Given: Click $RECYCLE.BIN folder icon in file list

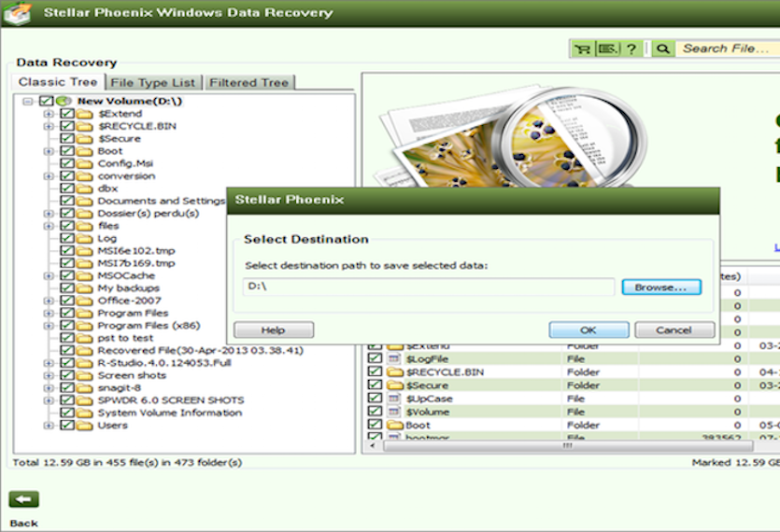Looking at the screenshot, I should [395, 371].
